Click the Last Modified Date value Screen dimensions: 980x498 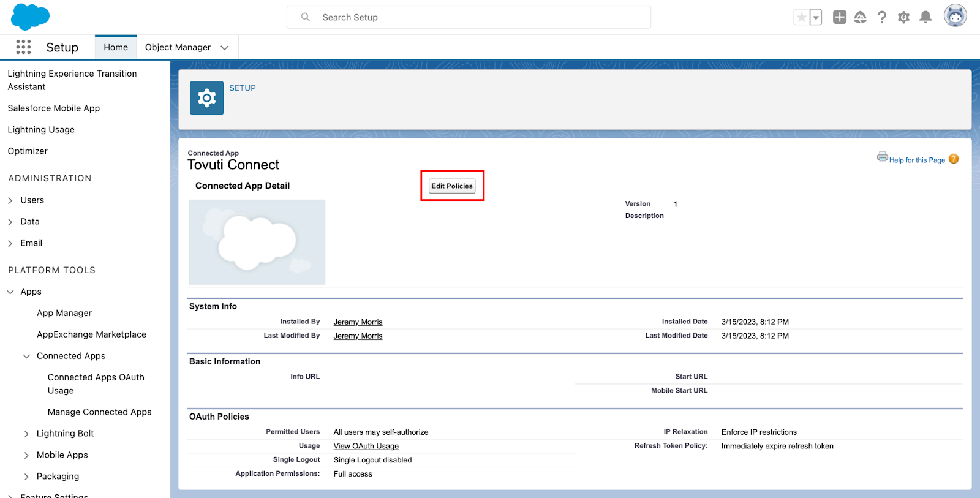(x=755, y=336)
